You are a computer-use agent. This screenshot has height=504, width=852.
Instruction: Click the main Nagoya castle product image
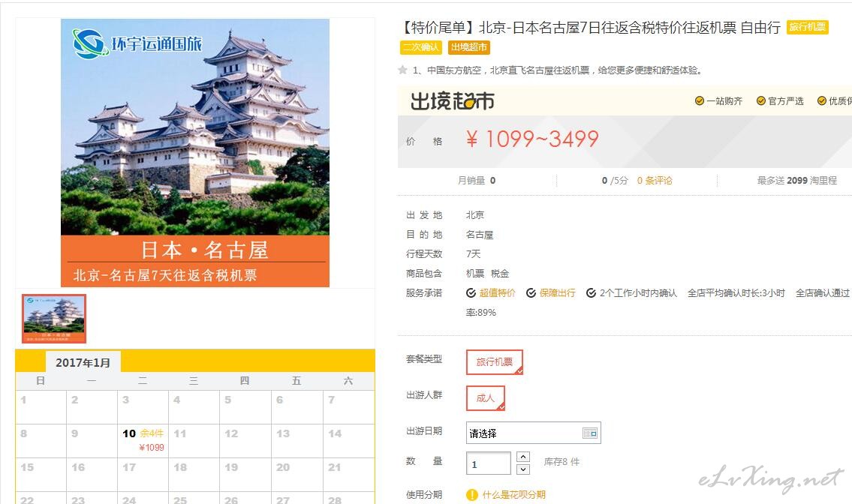tap(195, 152)
